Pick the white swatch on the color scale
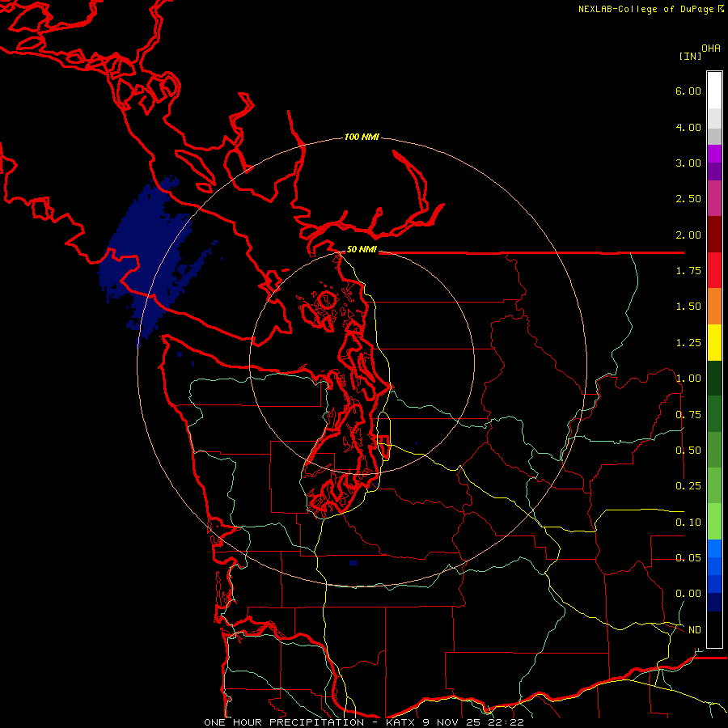Viewport: 728px width, 728px height. (x=714, y=91)
